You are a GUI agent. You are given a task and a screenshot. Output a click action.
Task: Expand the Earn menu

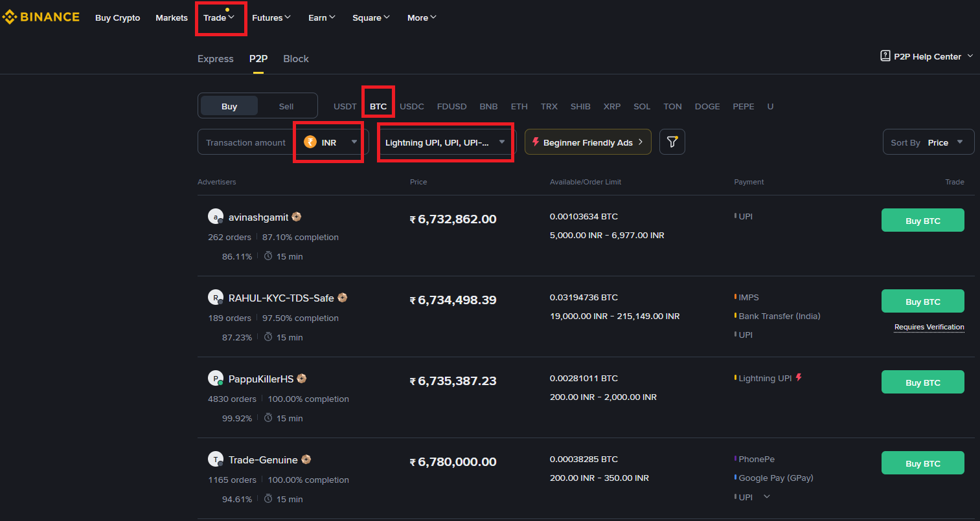pos(322,17)
